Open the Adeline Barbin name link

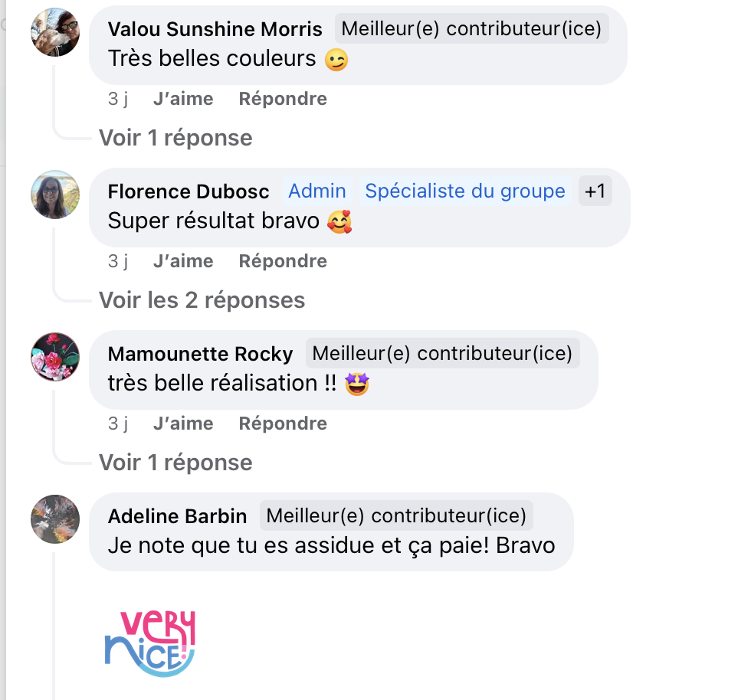point(177,516)
